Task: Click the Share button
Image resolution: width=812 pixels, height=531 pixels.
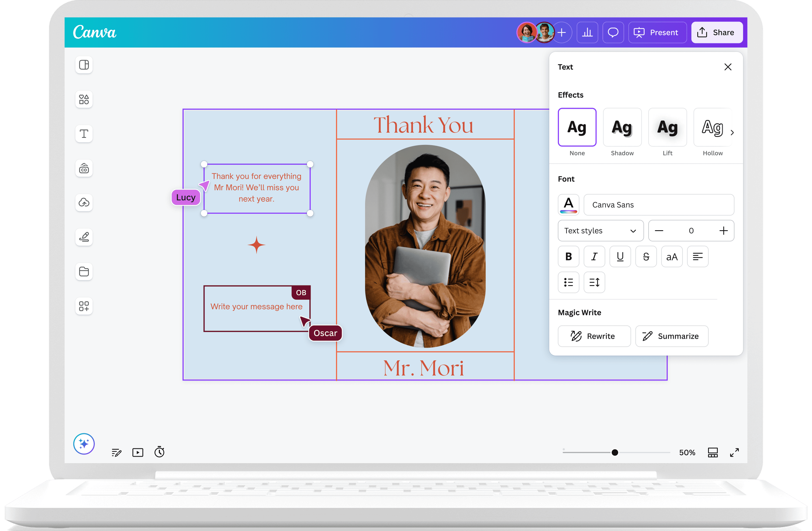Action: point(717,32)
